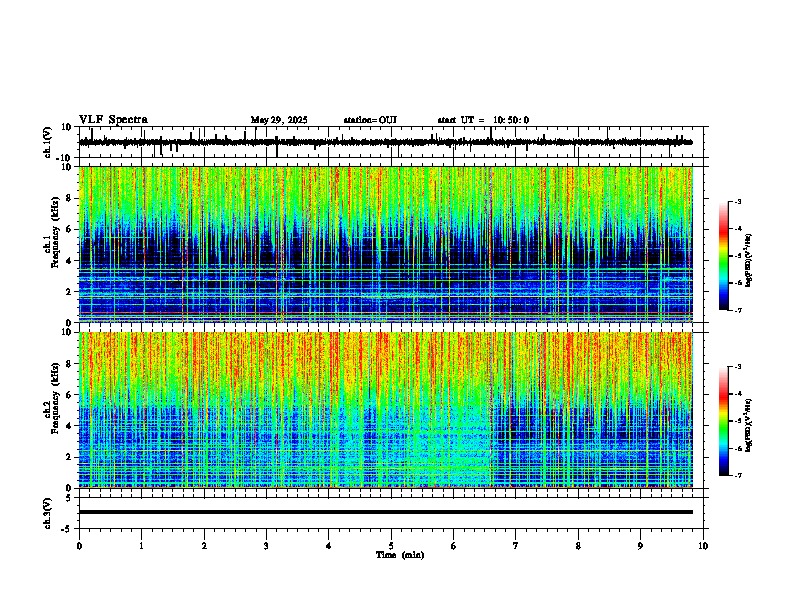Click the time axis tick label "1"
Screen dimensions: 792x612
pyautogui.click(x=141, y=546)
